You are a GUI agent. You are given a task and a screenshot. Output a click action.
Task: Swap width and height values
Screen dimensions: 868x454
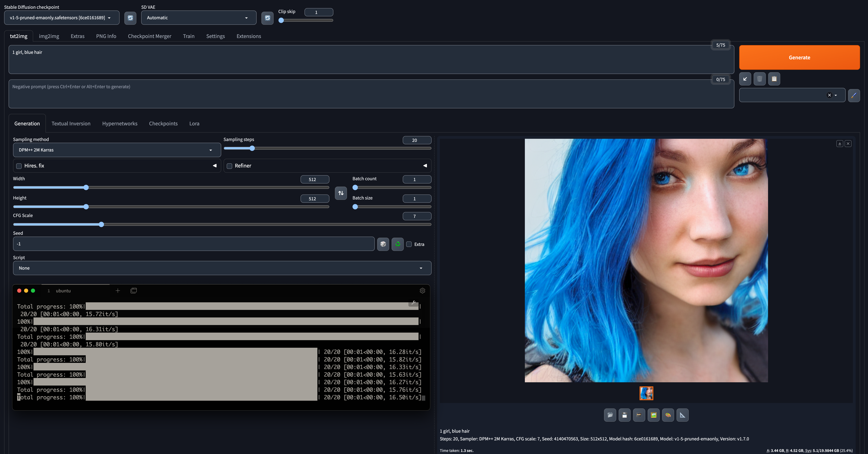pyautogui.click(x=341, y=193)
